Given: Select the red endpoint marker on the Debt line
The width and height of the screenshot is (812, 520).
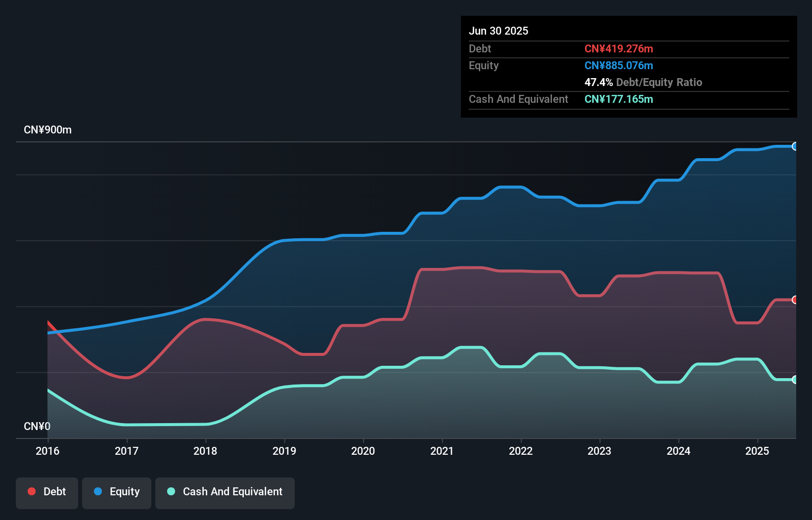Looking at the screenshot, I should [795, 299].
